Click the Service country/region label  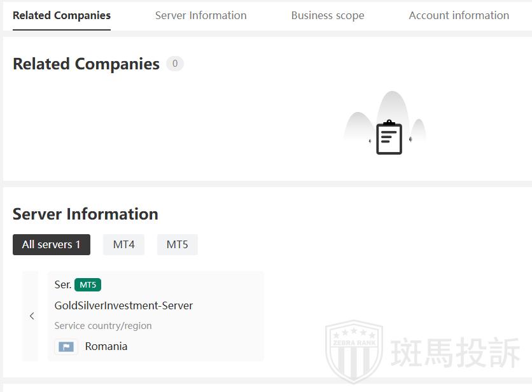[x=103, y=326]
